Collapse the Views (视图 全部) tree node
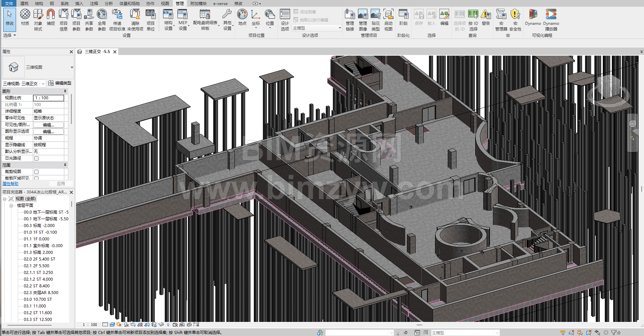644x336 pixels. (5, 199)
